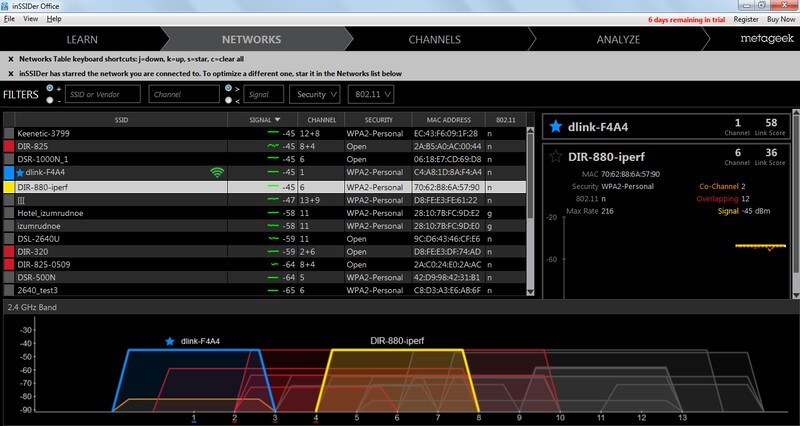Image resolution: width=800 pixels, height=426 pixels.
Task: Click the MAC ADDRESS column header
Action: tap(449, 120)
